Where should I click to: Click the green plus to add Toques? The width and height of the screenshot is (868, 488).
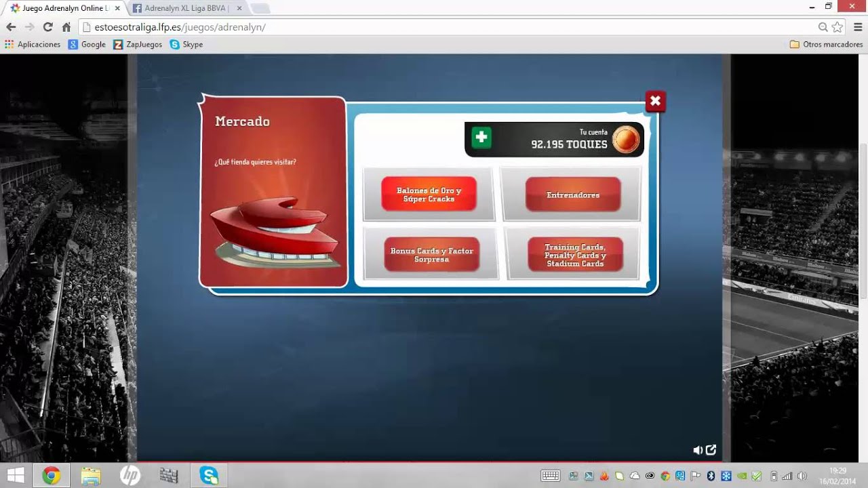481,138
